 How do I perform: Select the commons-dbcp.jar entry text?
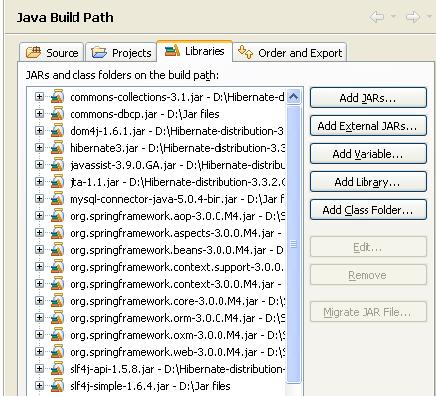145,114
